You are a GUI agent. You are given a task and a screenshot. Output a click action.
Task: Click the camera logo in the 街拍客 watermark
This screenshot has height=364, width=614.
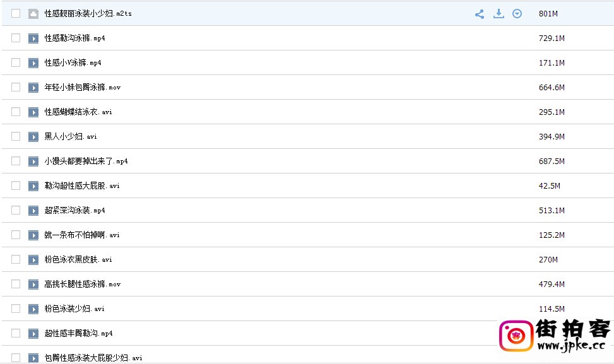[515, 336]
